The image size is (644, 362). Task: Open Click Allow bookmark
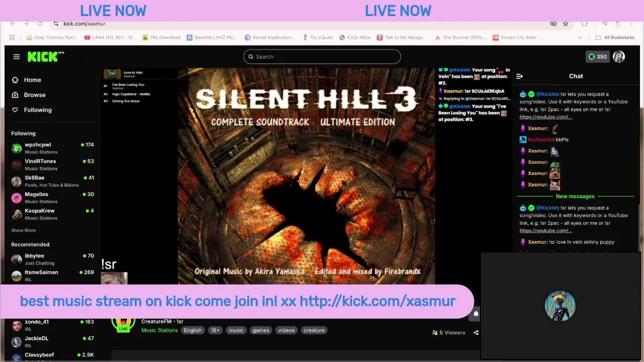click(x=355, y=38)
